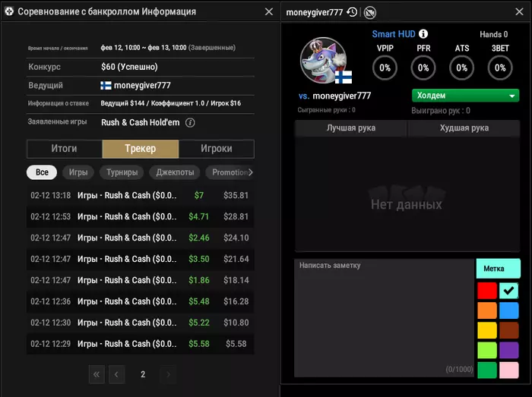Pick the blue label color

[508, 310]
